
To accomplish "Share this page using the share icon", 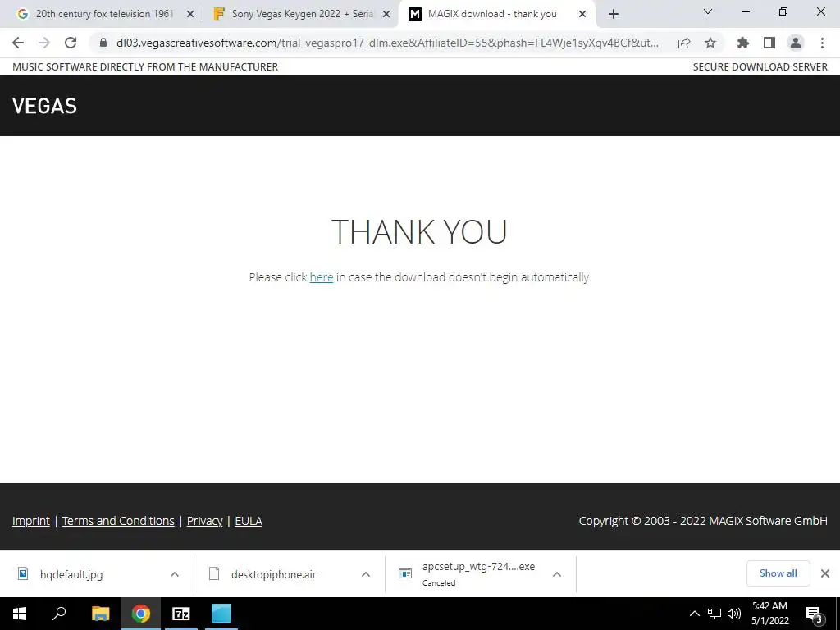I will [x=684, y=43].
